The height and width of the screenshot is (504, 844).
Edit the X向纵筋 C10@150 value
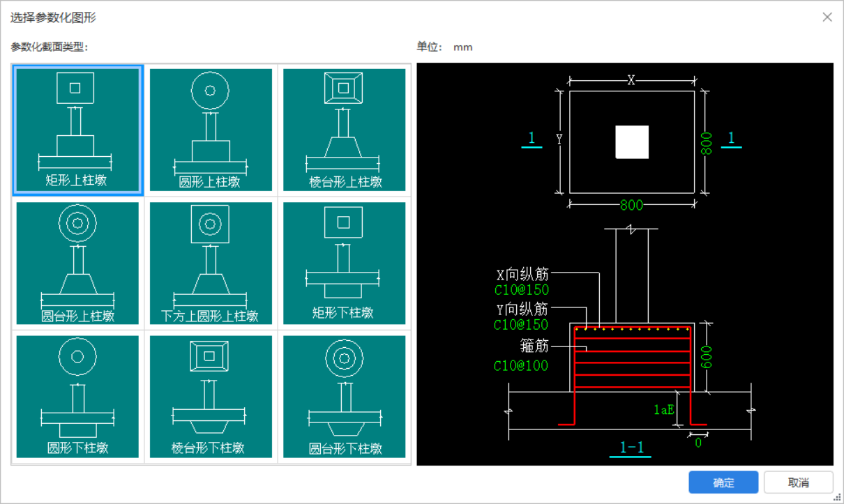[521, 290]
